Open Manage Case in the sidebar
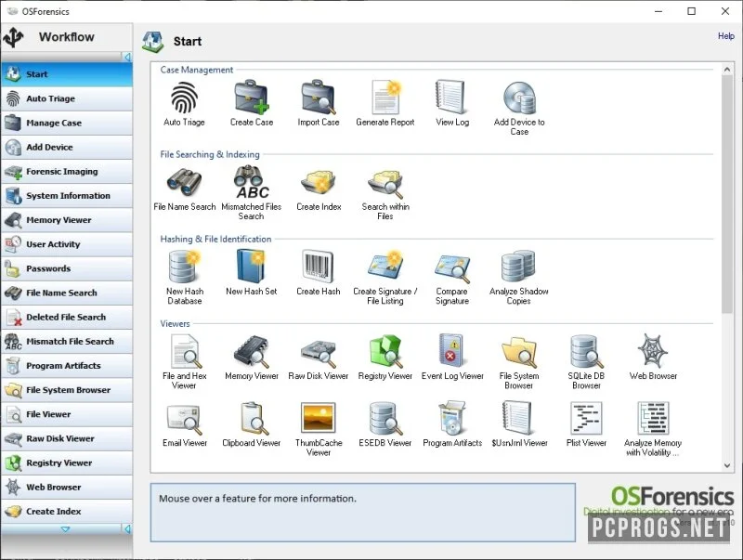The height and width of the screenshot is (560, 743). point(67,123)
